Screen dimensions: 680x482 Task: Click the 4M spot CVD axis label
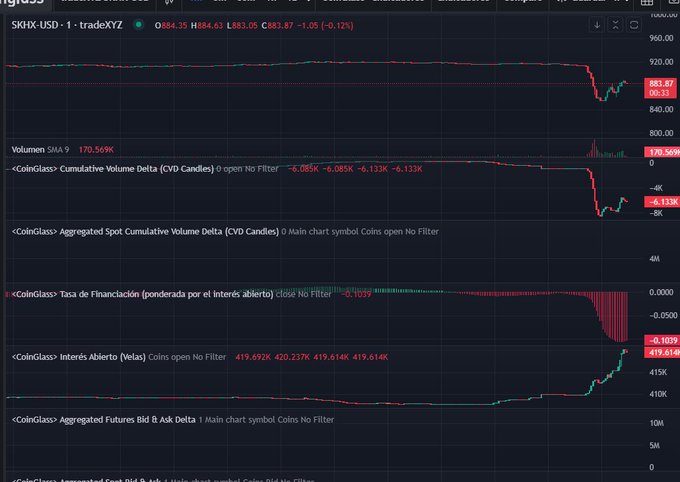click(x=654, y=259)
